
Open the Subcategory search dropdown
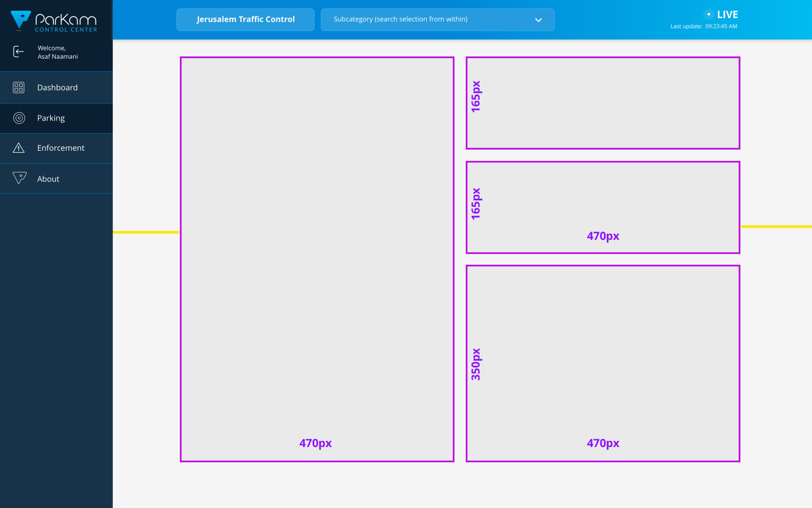437,19
